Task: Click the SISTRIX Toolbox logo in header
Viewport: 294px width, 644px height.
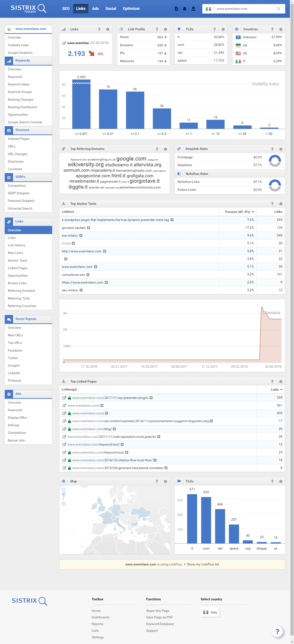Action: (28, 9)
